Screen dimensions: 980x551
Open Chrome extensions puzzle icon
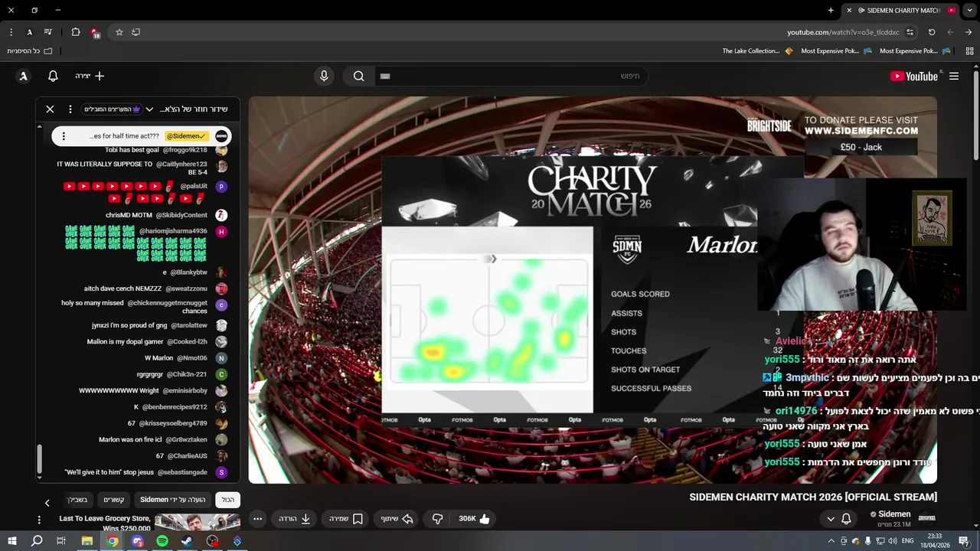(x=76, y=32)
